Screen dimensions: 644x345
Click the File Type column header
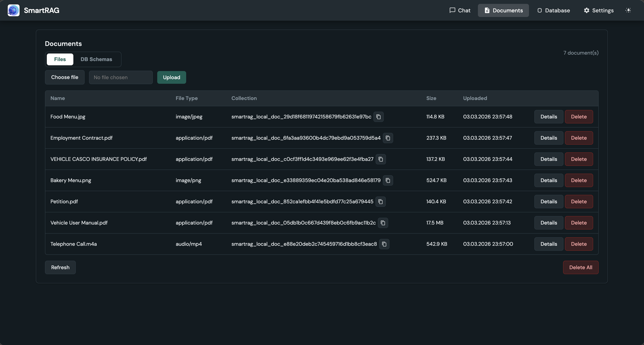[x=187, y=98]
